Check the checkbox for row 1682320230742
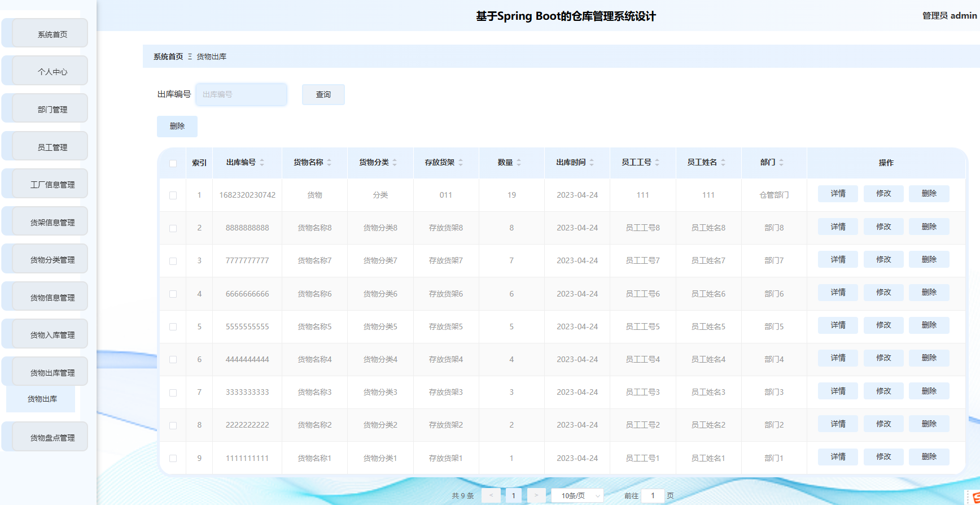This screenshot has width=980, height=505. 173,195
